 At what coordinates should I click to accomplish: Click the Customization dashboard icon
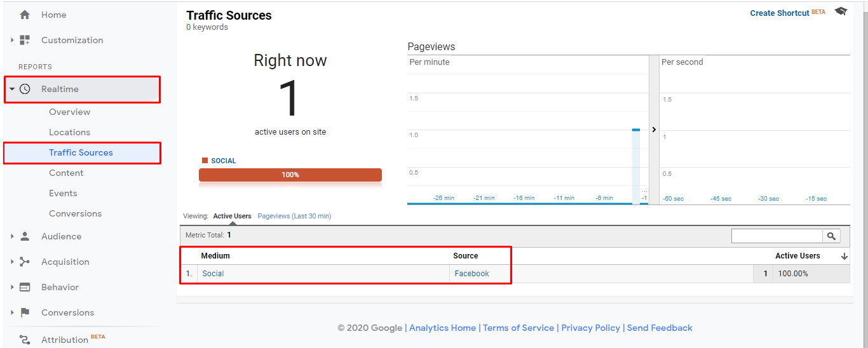(x=25, y=40)
